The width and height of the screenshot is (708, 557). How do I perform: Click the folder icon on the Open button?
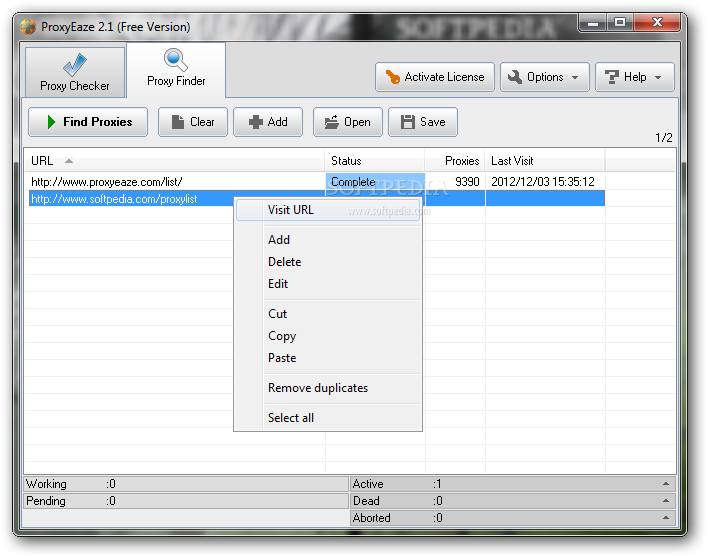tap(332, 122)
